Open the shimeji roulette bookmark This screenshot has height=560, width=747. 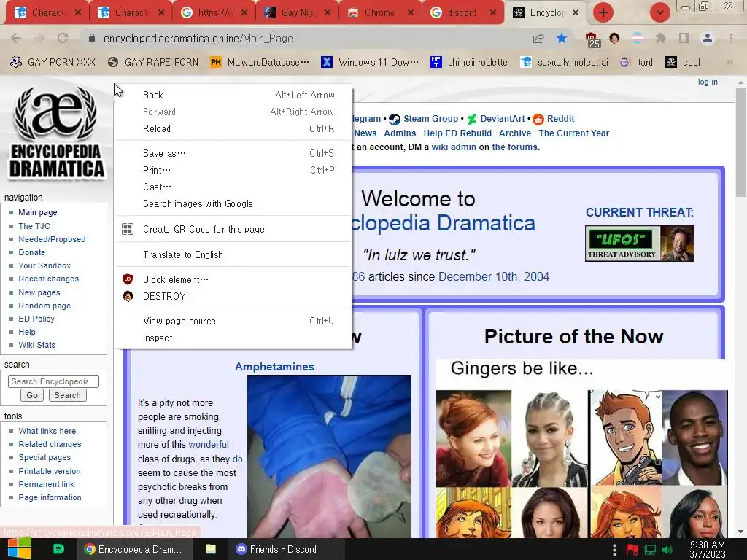tap(469, 62)
